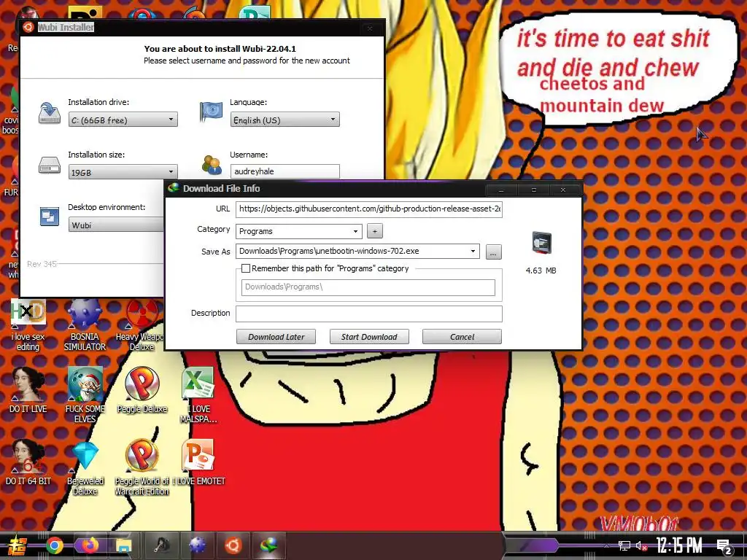Click the Wubi Installer title bar logo
The height and width of the screenshot is (560, 747).
[x=28, y=27]
